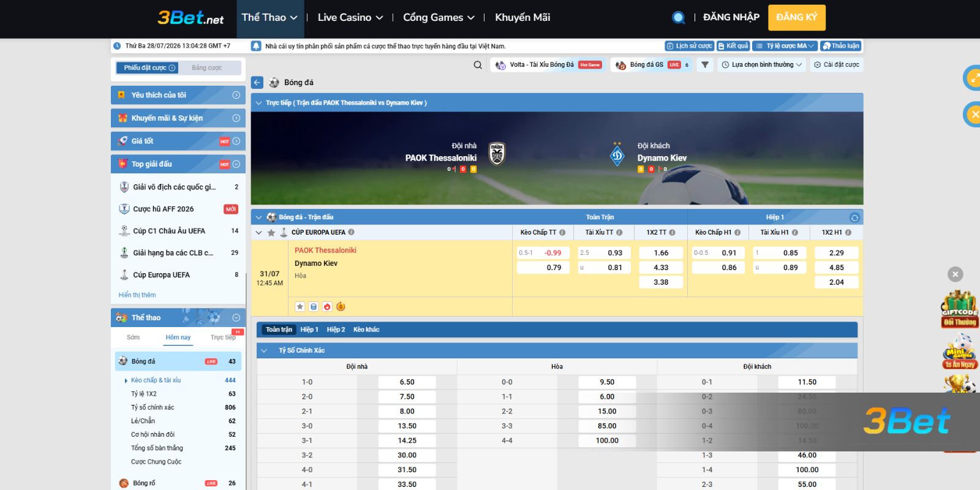Open Cúp C1 Châu Âu UEFA league
980x490 pixels.
click(178, 231)
